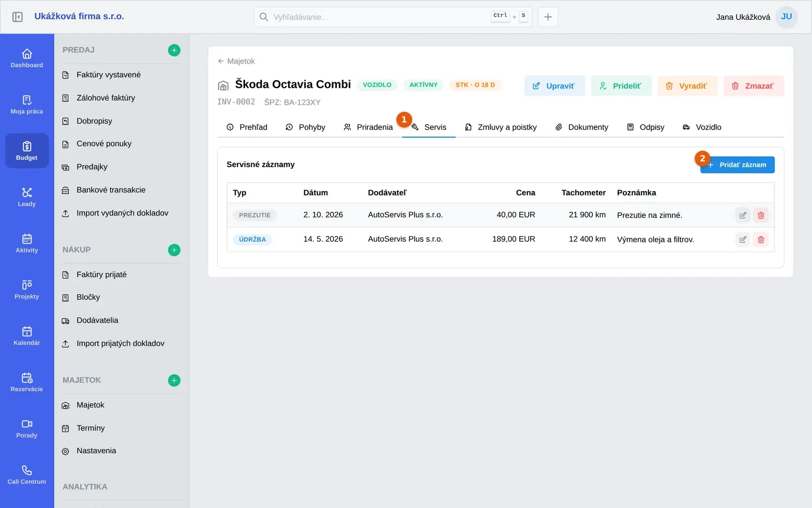Open the Odpisy tab

(646, 127)
